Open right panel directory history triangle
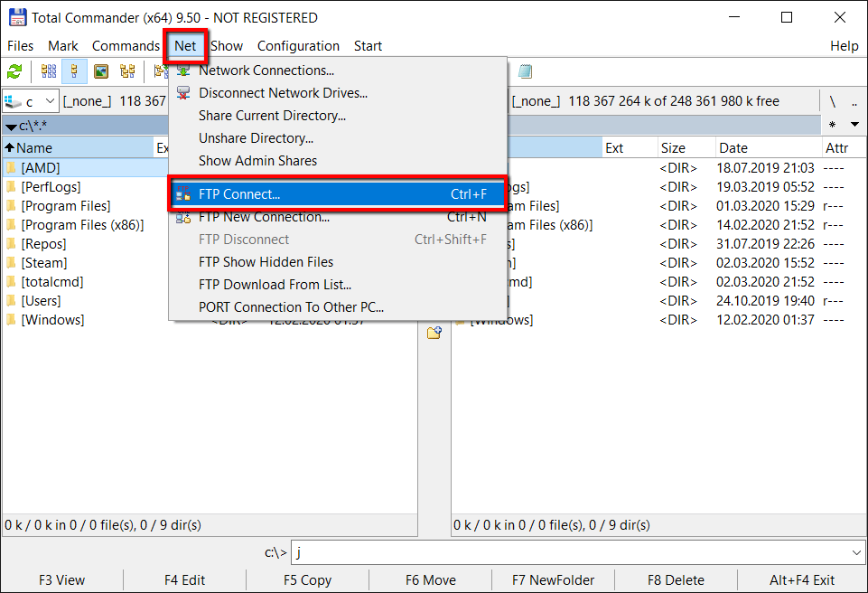The height and width of the screenshot is (593, 868). pos(854,125)
